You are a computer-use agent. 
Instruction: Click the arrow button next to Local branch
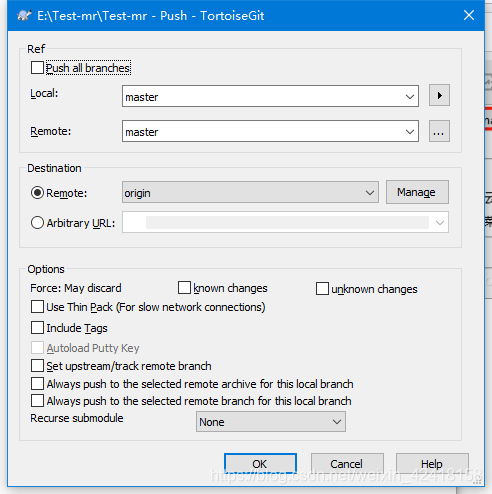point(439,95)
